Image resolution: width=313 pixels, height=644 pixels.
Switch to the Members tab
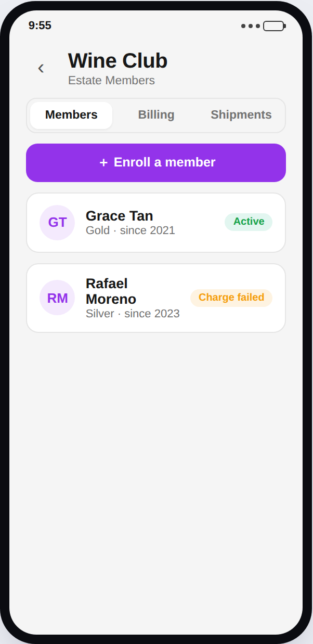click(71, 115)
